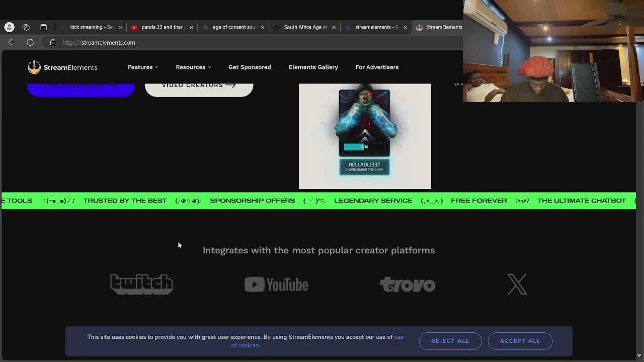Click the 'TRUSTED BY THE BEST' ticker text

click(x=125, y=201)
